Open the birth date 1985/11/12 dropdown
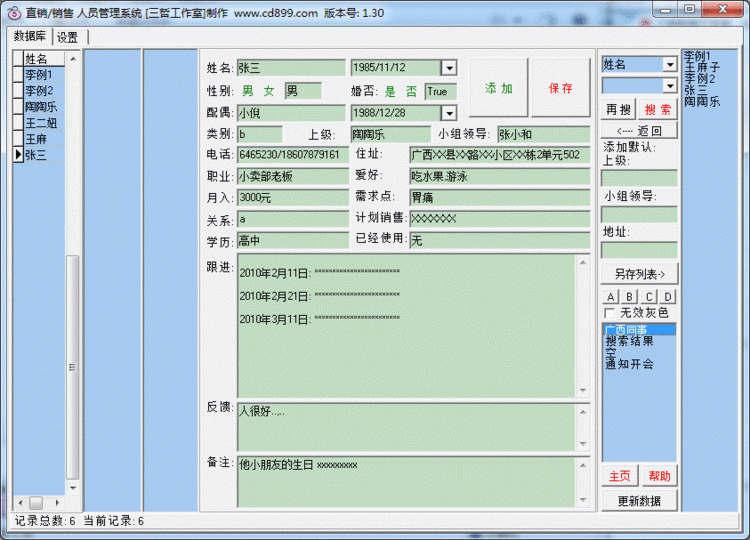Image resolution: width=750 pixels, height=540 pixels. [449, 68]
